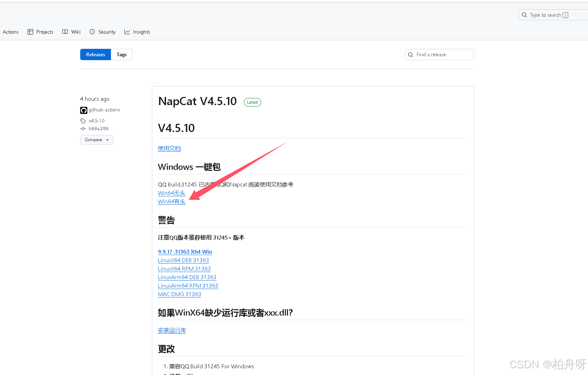The image size is (588, 375).
Task: Open the v4.5.10 tag link
Action: click(x=96, y=121)
